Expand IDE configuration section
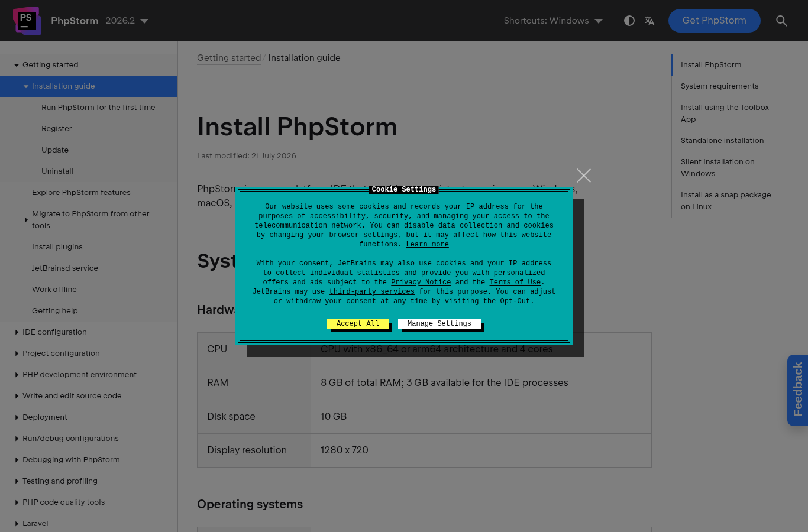 [x=17, y=332]
